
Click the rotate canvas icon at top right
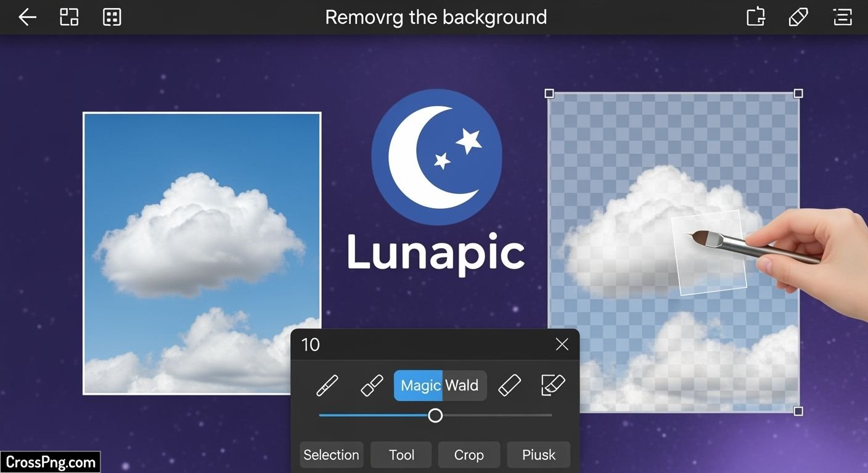tap(756, 17)
